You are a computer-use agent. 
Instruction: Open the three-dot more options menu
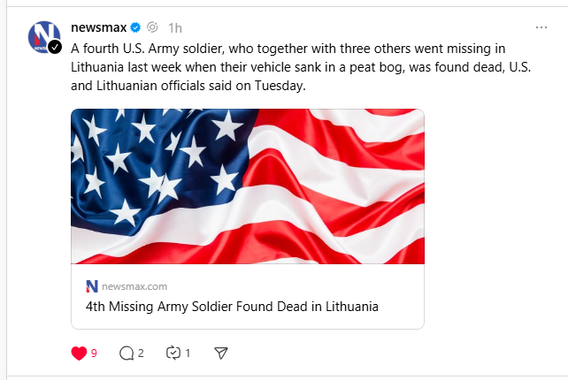click(541, 28)
